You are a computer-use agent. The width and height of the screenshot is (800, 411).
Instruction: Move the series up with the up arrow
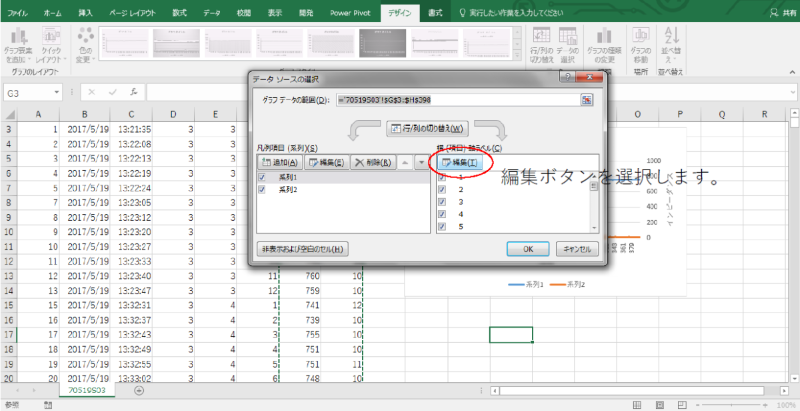403,162
